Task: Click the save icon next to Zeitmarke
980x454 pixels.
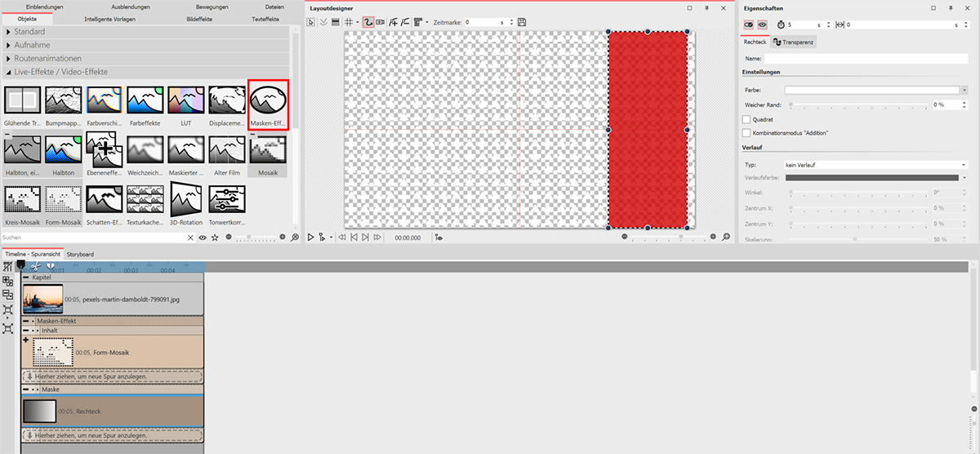Action: coord(522,22)
